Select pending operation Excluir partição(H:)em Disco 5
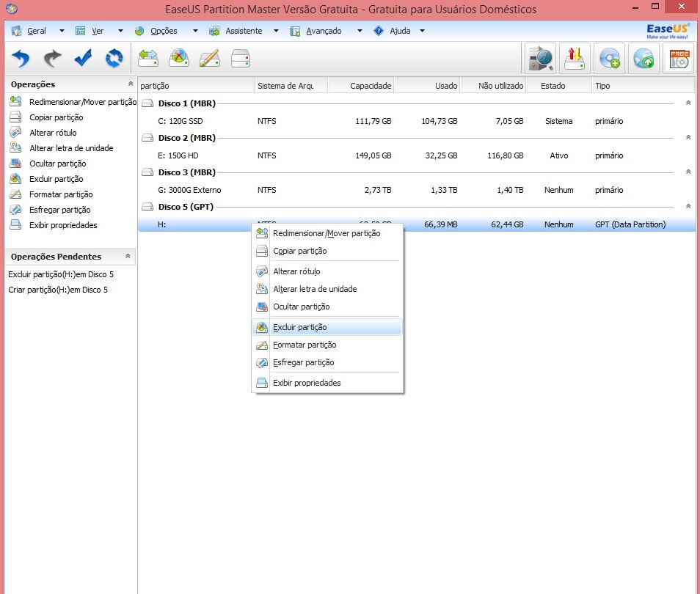Viewport: 700px width, 594px height. click(x=61, y=274)
